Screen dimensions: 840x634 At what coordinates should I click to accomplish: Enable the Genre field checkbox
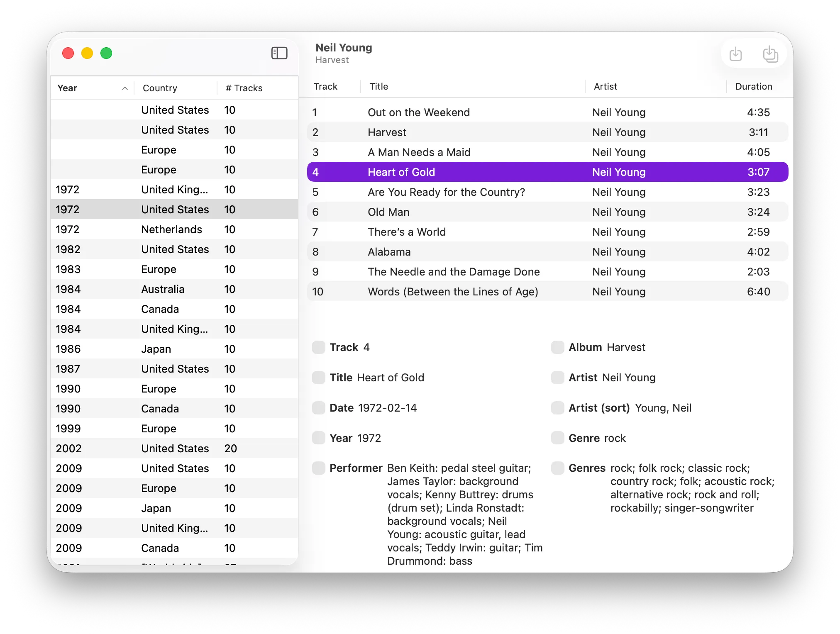[558, 438]
